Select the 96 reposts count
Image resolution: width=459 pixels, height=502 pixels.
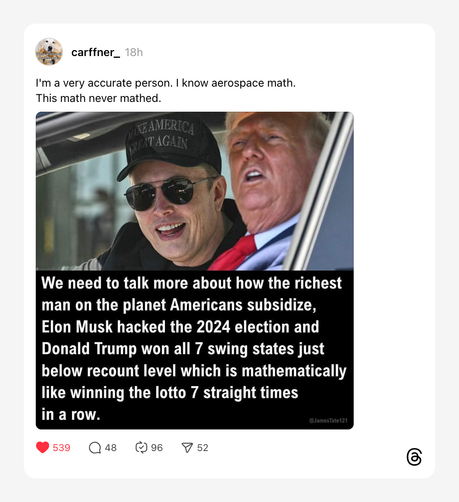click(x=157, y=448)
